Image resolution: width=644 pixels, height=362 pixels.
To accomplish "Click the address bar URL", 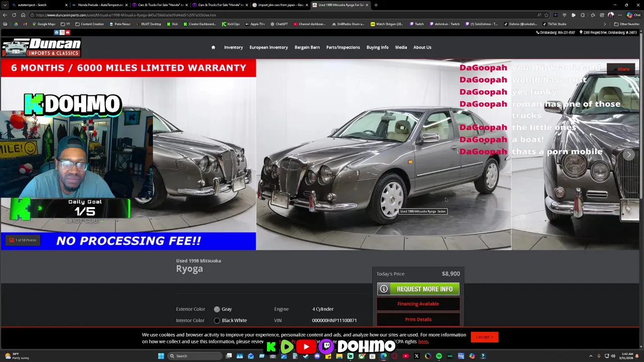I will [x=126, y=15].
